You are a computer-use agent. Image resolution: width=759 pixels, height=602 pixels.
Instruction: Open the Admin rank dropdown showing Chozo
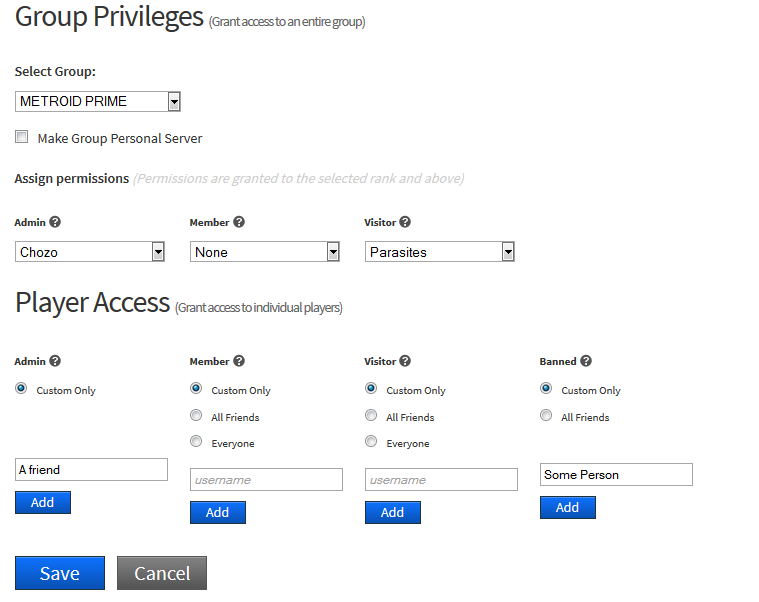[90, 252]
